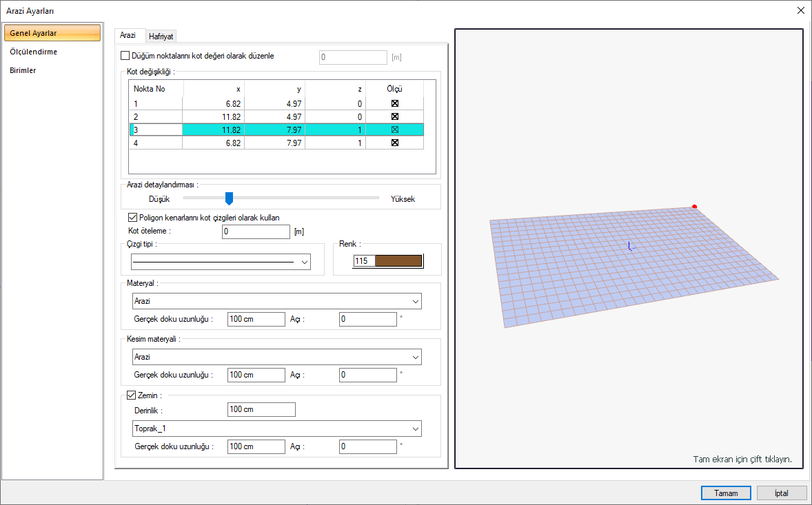
Task: Close the Arazi Ayarları dialog window
Action: [x=800, y=10]
